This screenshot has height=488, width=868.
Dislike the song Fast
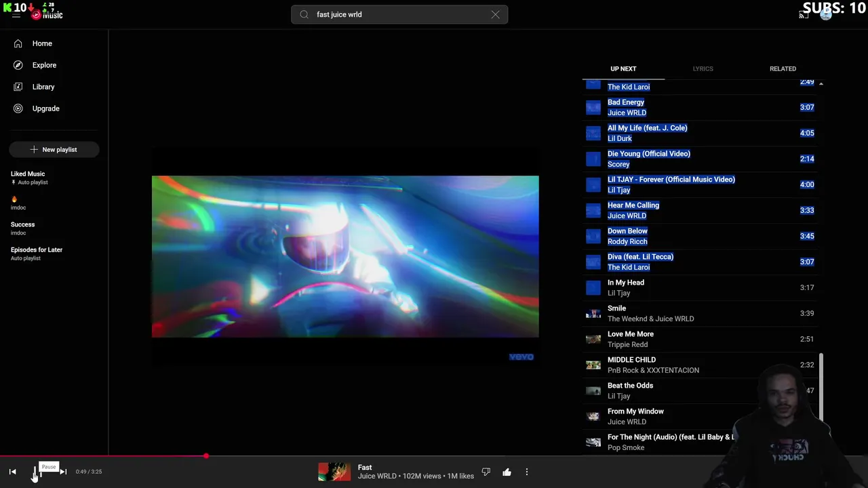(x=486, y=472)
